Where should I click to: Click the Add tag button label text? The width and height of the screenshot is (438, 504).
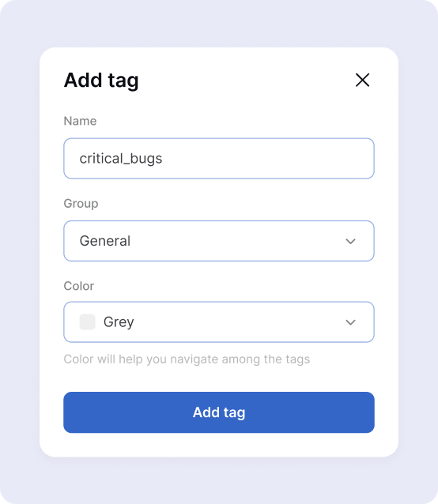219,412
